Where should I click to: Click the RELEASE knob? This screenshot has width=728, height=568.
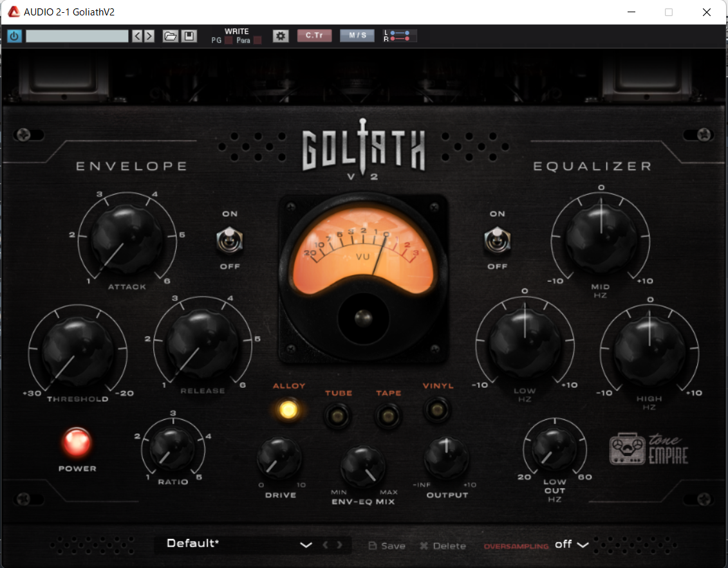pos(202,344)
